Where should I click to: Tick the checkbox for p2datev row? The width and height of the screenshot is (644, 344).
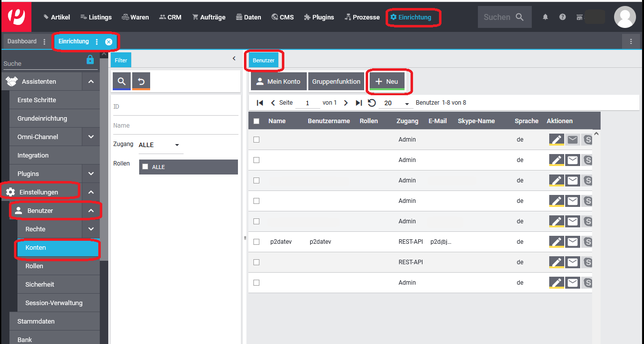[x=256, y=242]
